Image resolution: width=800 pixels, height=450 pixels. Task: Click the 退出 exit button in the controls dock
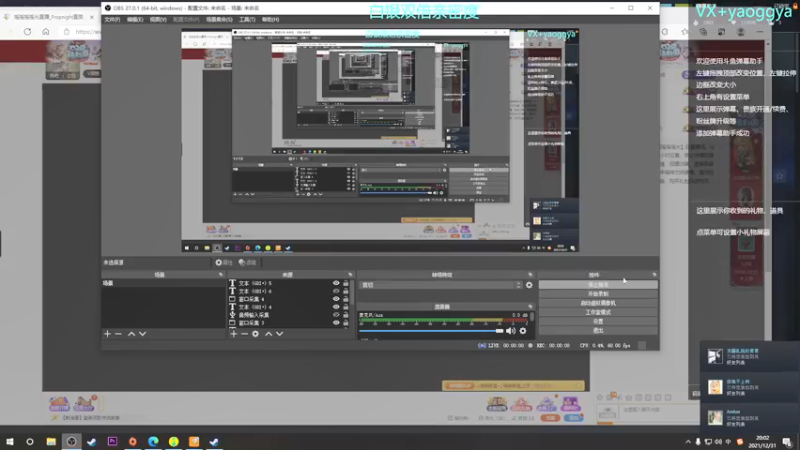click(x=598, y=331)
